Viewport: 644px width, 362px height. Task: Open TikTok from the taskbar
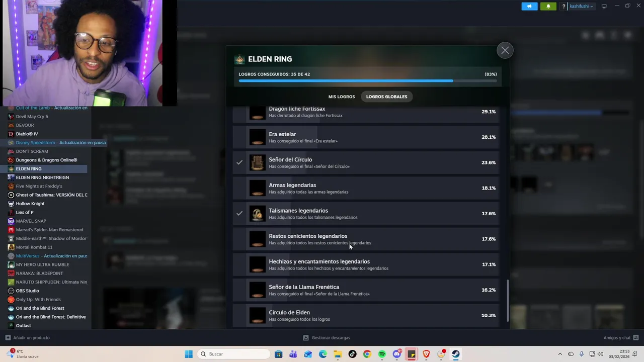(352, 354)
